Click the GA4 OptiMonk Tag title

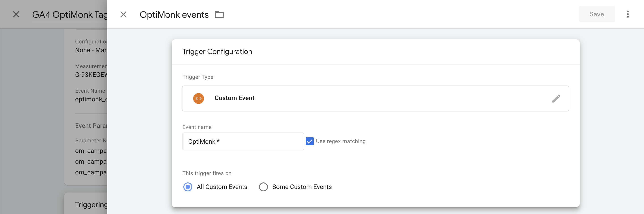pos(70,15)
